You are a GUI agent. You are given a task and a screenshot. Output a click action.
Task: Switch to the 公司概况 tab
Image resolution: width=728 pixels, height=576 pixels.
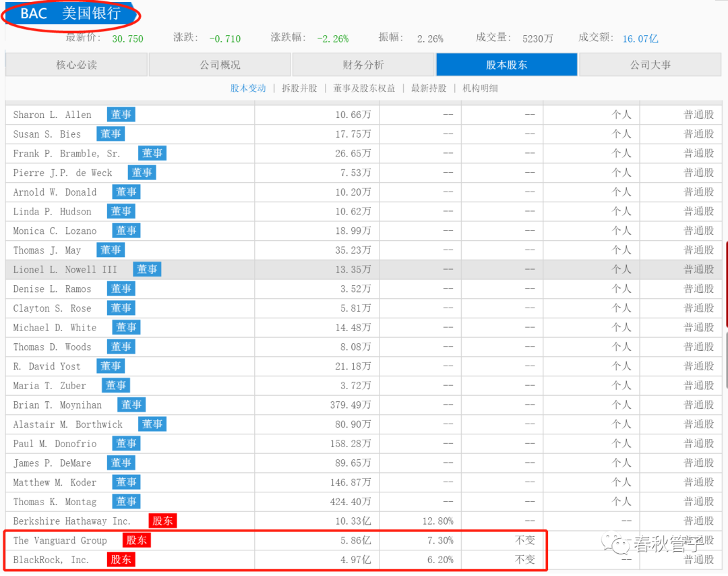pos(220,65)
